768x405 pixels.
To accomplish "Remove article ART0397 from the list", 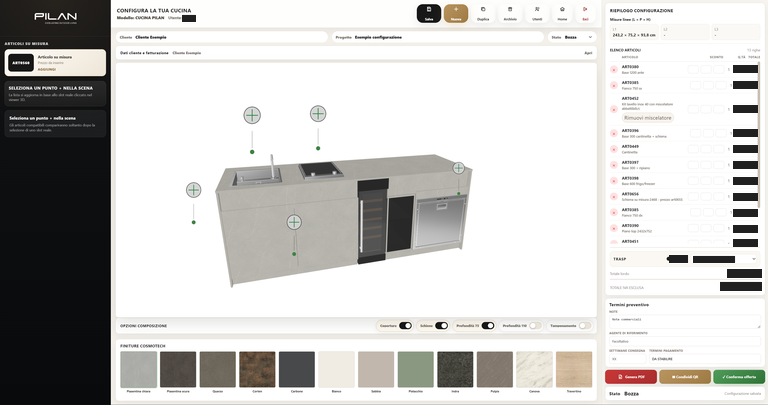I will (x=614, y=165).
